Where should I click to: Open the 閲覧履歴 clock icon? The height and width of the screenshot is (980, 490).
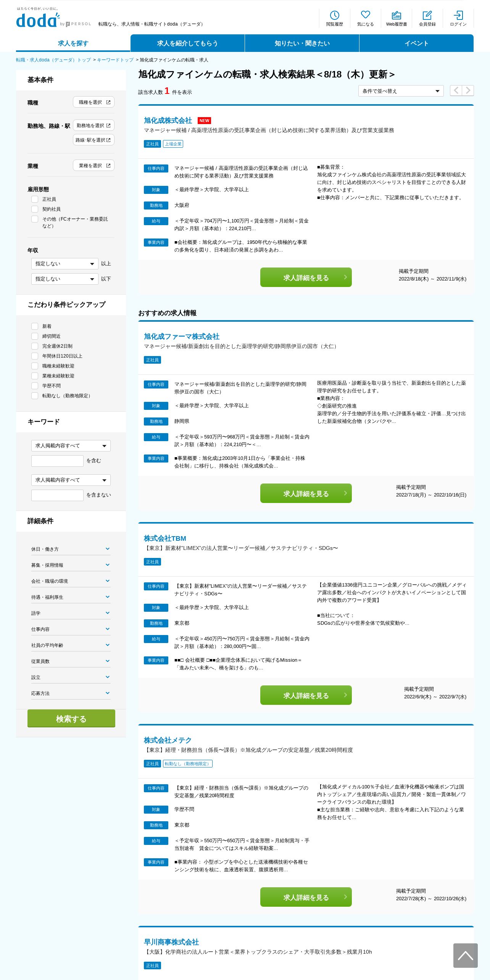tap(334, 18)
